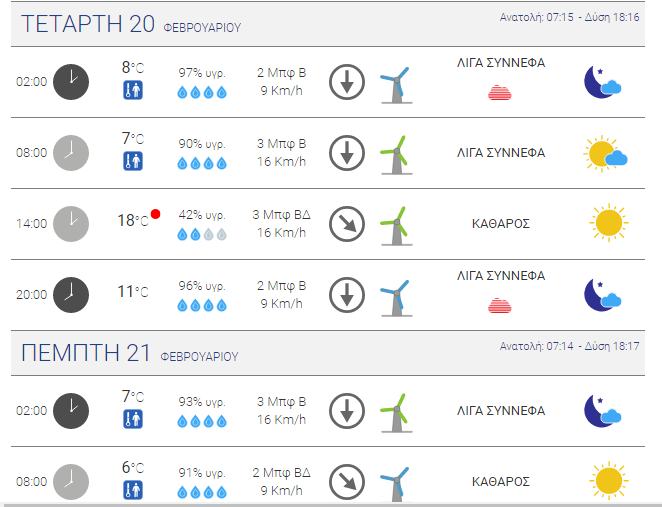Click the dark clock icon for Wednesday 02:00
The height and width of the screenshot is (507, 662).
[x=71, y=82]
